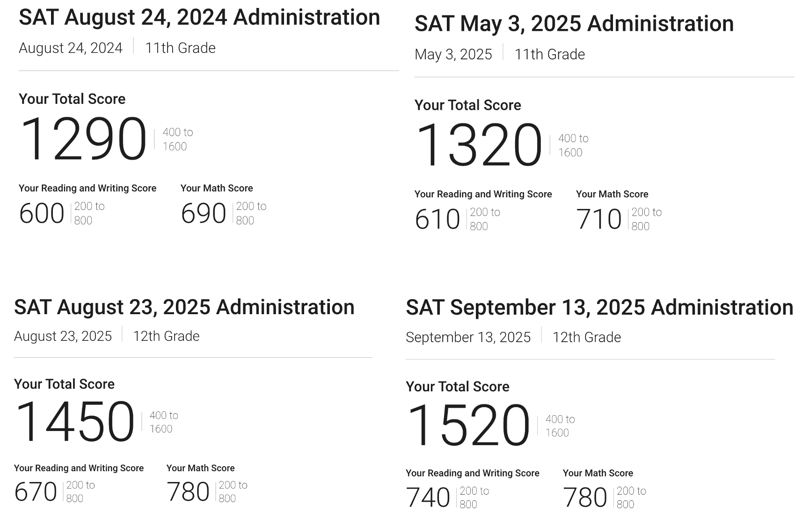
Task: Click the 690 Math score
Action: coord(204,214)
